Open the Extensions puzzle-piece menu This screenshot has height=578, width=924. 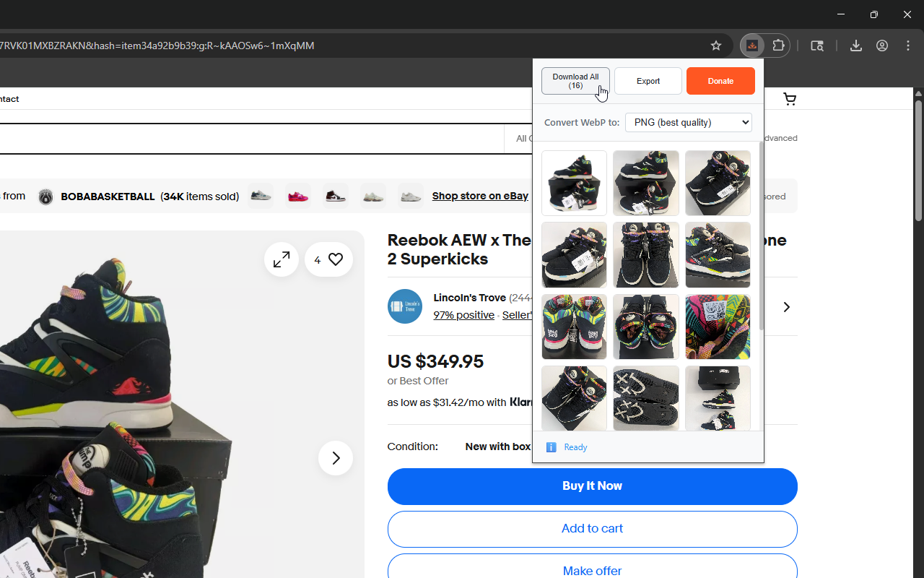778,46
